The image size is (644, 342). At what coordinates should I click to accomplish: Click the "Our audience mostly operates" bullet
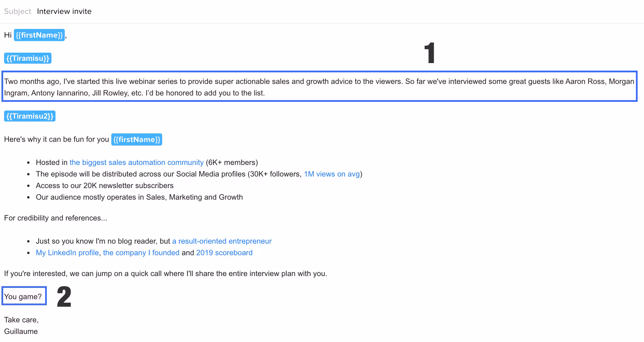pos(139,197)
